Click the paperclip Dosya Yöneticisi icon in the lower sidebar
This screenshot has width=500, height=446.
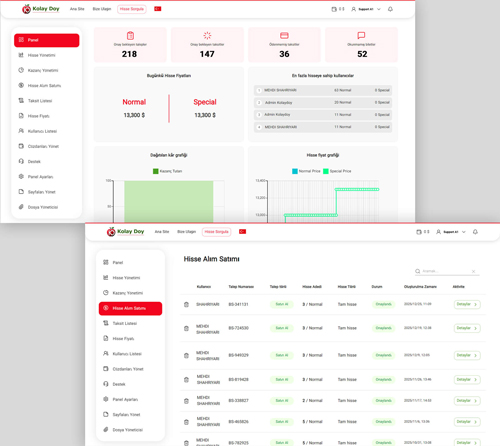coord(106,430)
